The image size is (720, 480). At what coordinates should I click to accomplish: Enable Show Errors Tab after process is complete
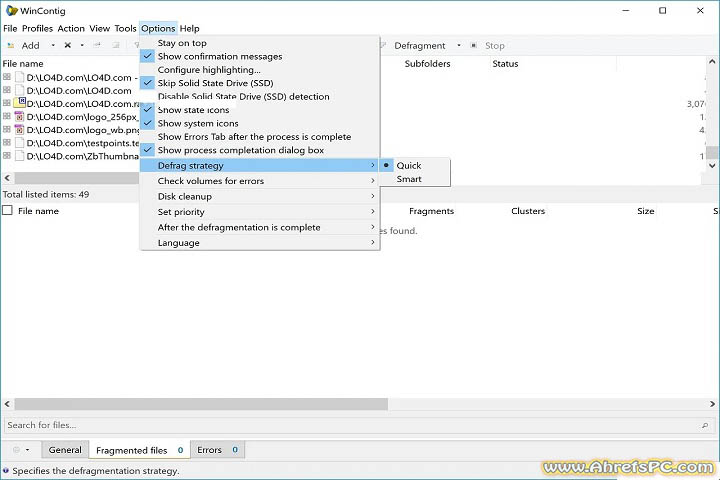[259, 136]
